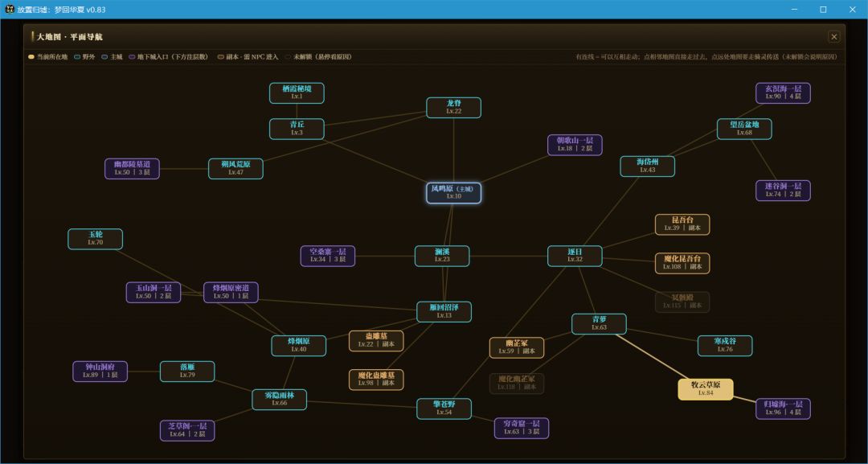Walk to the 澜溪 Lv.23 node
The image size is (868, 464).
(x=442, y=256)
